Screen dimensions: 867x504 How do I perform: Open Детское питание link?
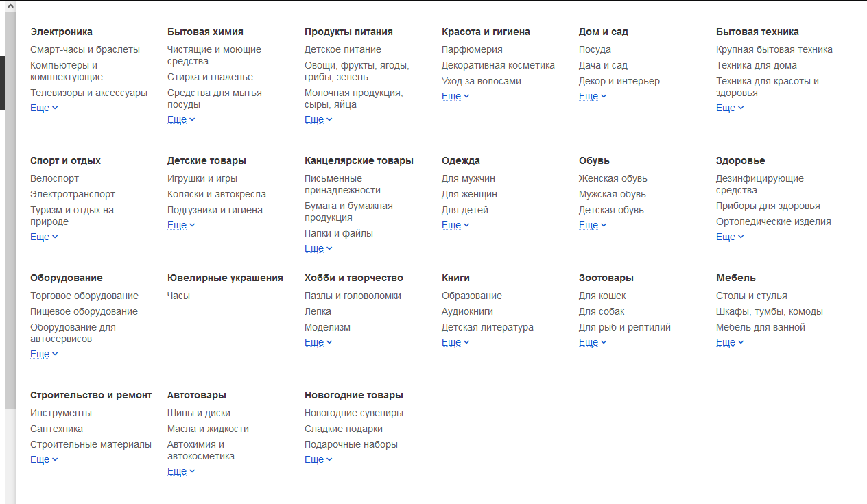(x=343, y=49)
